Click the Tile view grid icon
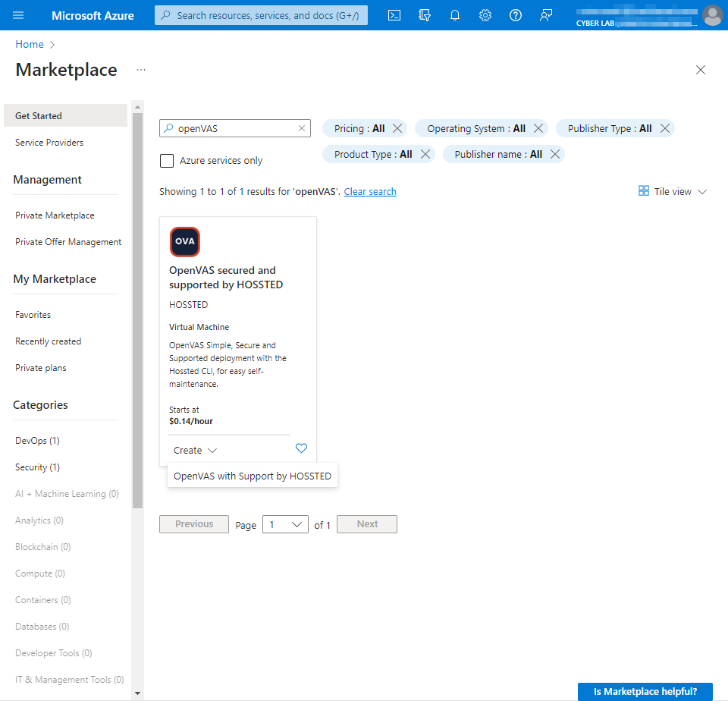728x701 pixels. (644, 191)
